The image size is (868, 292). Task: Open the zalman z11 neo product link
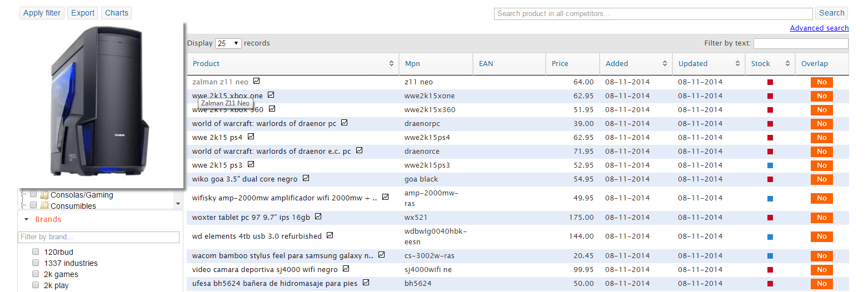pos(220,82)
